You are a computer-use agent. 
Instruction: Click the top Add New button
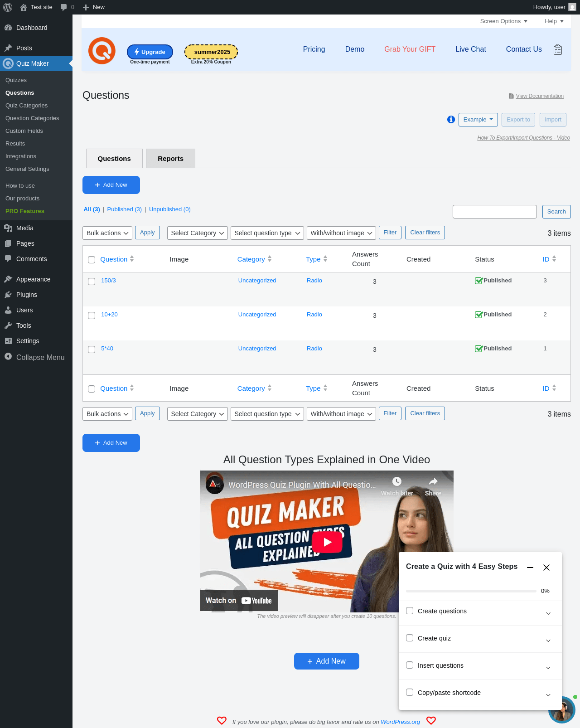111,185
